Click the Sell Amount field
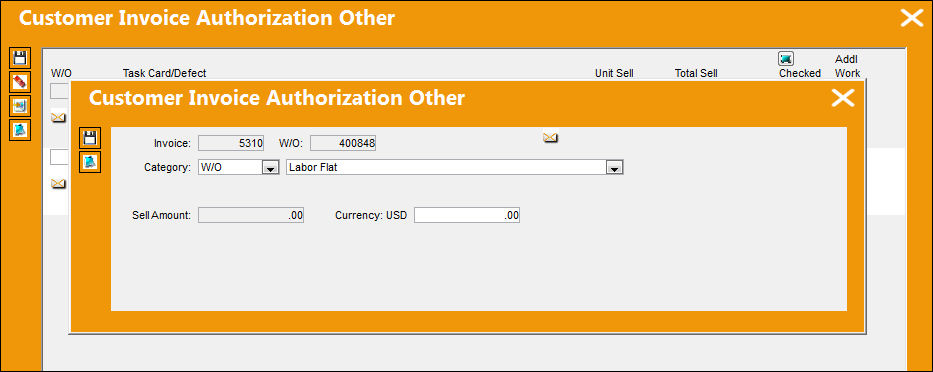Image resolution: width=933 pixels, height=372 pixels. point(251,215)
